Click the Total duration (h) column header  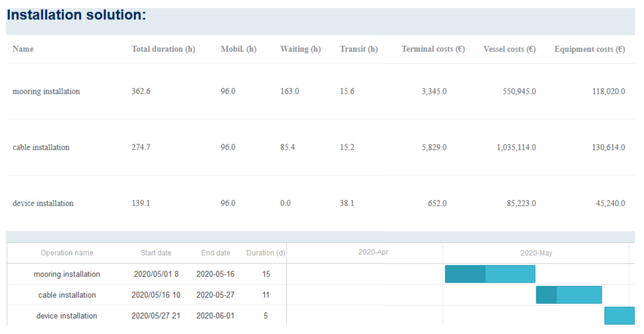[x=163, y=49]
